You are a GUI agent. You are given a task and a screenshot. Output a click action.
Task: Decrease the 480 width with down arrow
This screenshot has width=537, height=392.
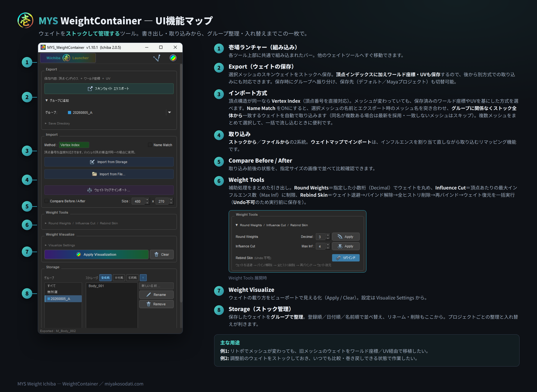tap(147, 203)
